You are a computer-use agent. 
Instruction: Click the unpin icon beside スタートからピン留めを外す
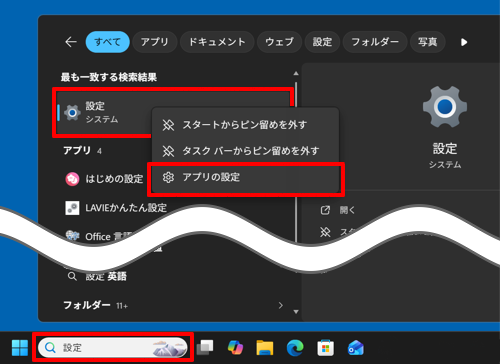pyautogui.click(x=168, y=125)
